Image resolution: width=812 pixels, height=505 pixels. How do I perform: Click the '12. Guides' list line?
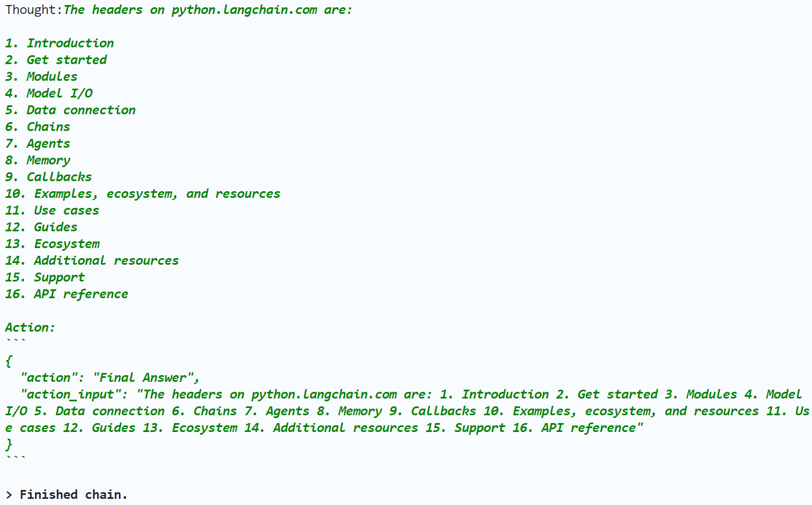[41, 227]
